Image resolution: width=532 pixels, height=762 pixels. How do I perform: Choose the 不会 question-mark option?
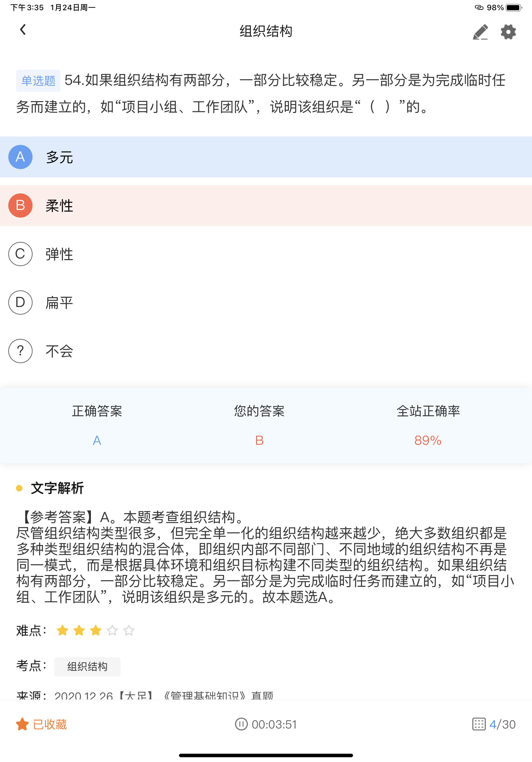point(266,351)
